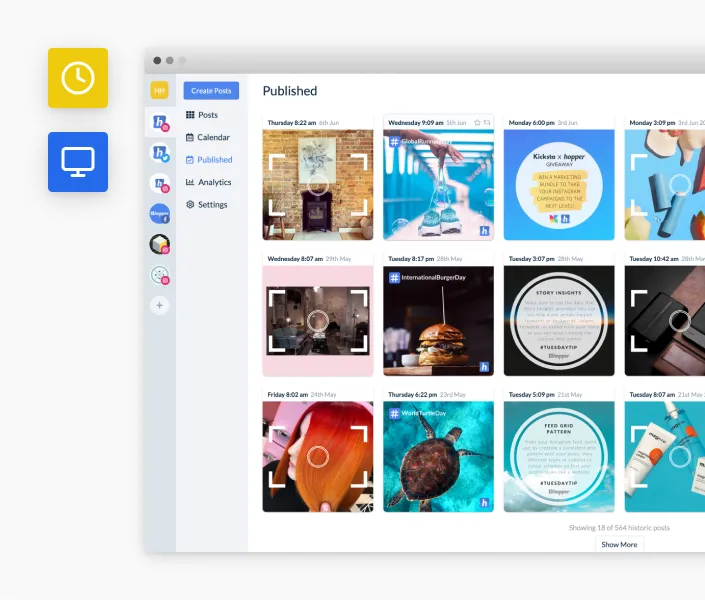The image size is (705, 601).
Task: Open the pink-framed interior post thumbnail
Action: [318, 321]
